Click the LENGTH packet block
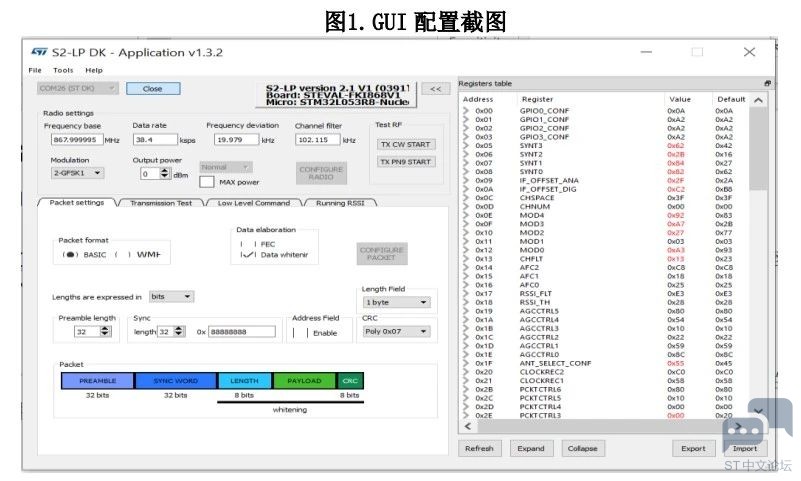The width and height of the screenshot is (801, 481). click(245, 381)
